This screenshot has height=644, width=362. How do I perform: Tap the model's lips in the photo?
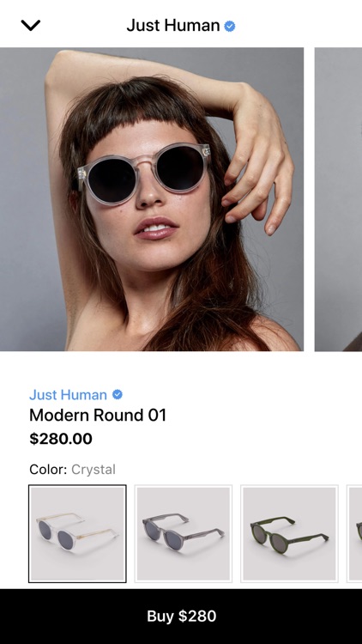(x=155, y=228)
